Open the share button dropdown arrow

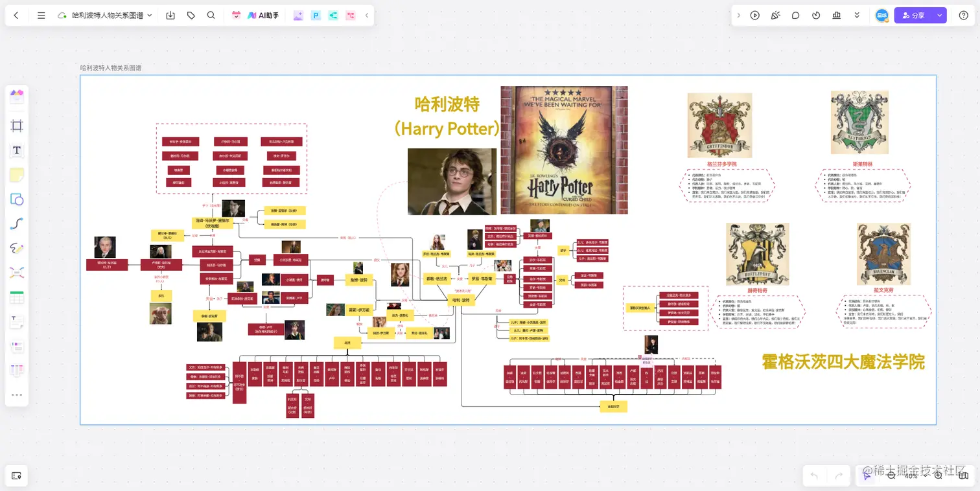(939, 16)
